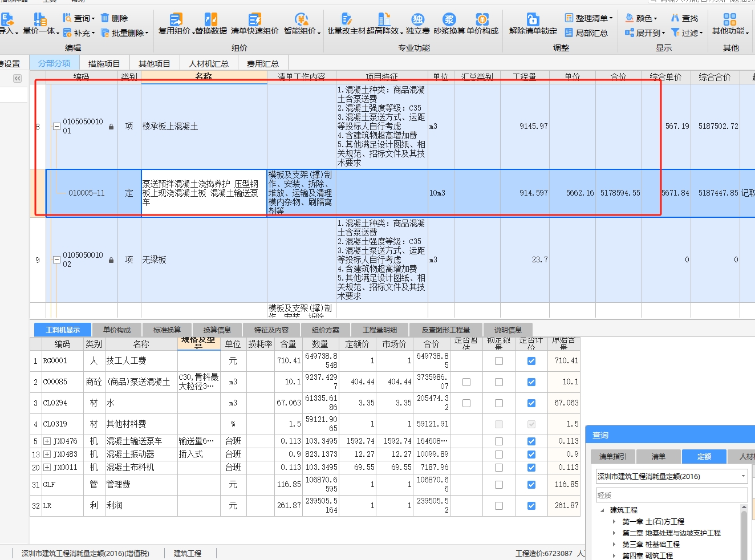
Task: Toggle 锁定数量 checkbox for 管理费 row
Action: tap(499, 485)
